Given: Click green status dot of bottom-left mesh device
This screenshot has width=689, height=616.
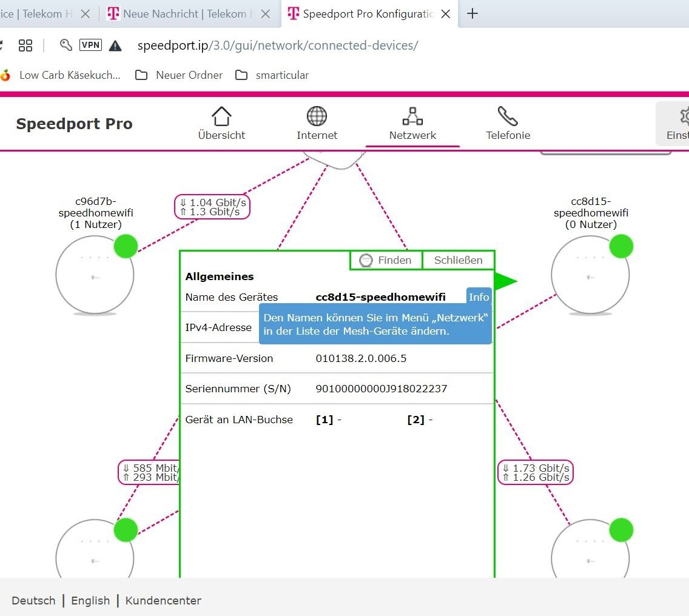Looking at the screenshot, I should click(x=126, y=530).
